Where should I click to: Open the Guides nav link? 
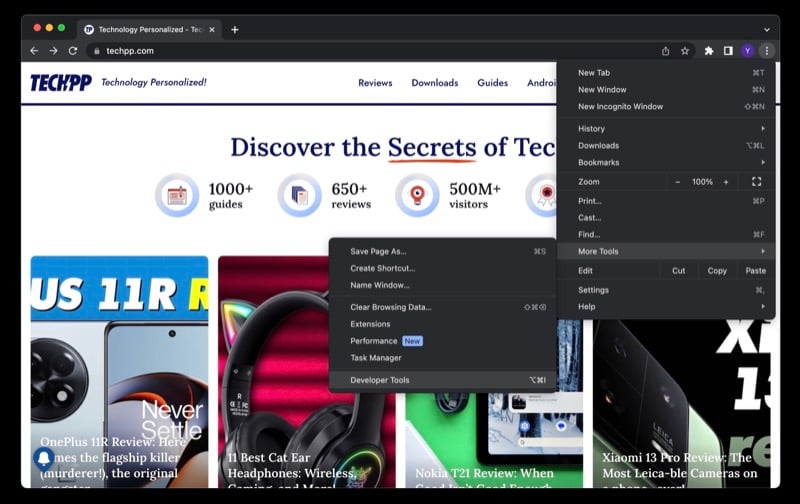[492, 83]
